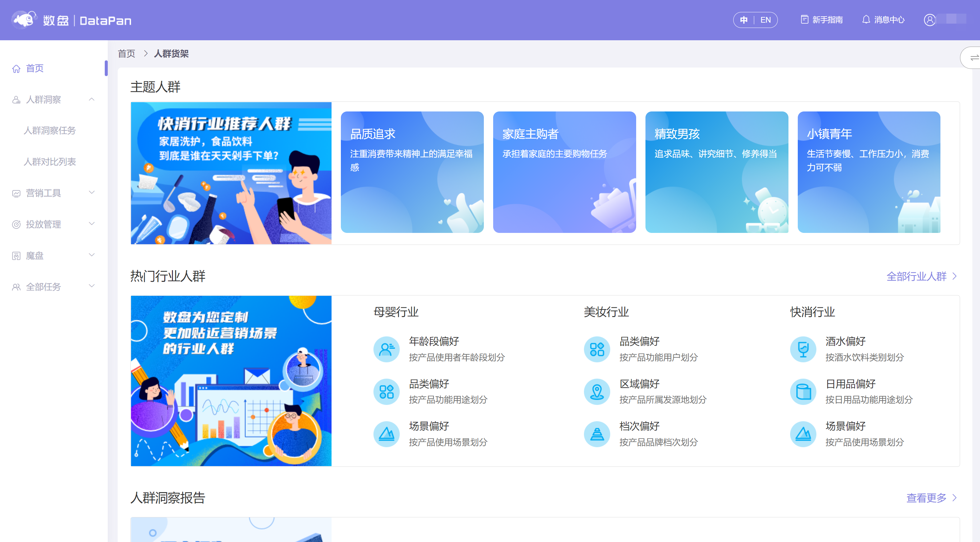The height and width of the screenshot is (542, 980).
Task: Click 美妆行业 品类偏好 icon
Action: click(597, 349)
